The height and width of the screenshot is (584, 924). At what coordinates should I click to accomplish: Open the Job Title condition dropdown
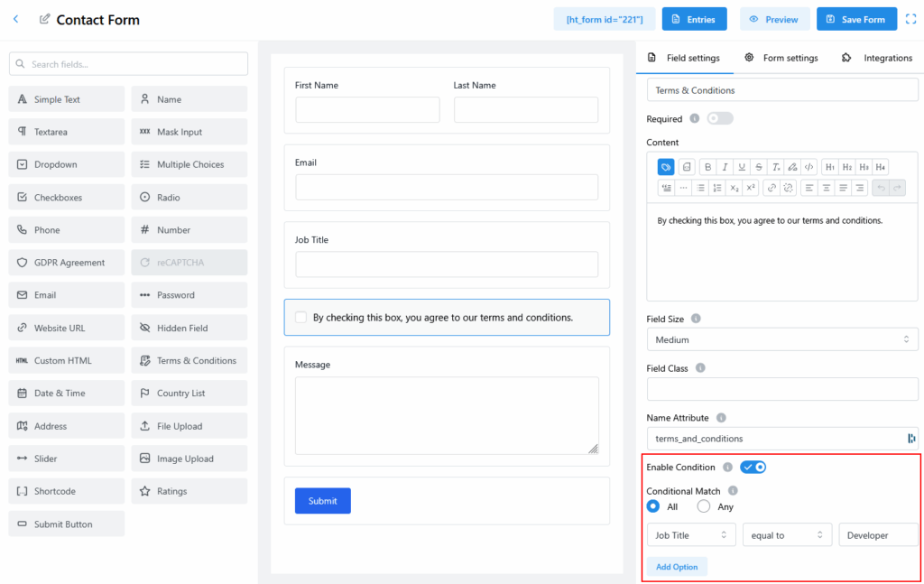pyautogui.click(x=691, y=535)
